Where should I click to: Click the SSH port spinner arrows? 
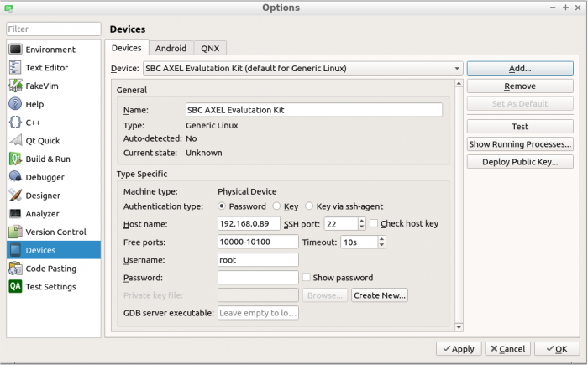362,224
